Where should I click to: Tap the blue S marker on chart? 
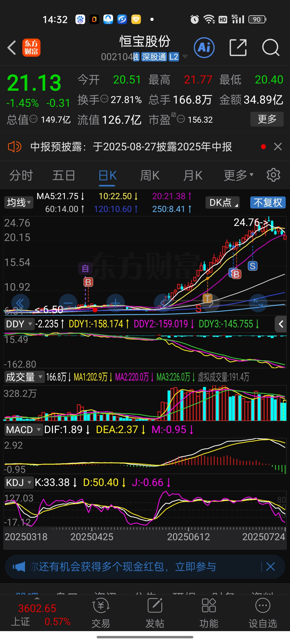[x=252, y=266]
